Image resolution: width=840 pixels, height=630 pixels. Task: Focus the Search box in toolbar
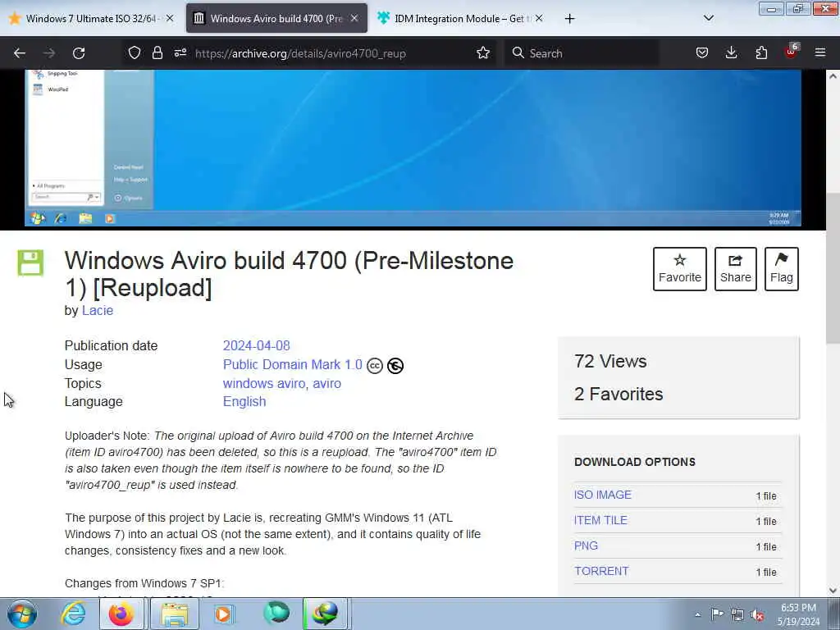pos(582,53)
